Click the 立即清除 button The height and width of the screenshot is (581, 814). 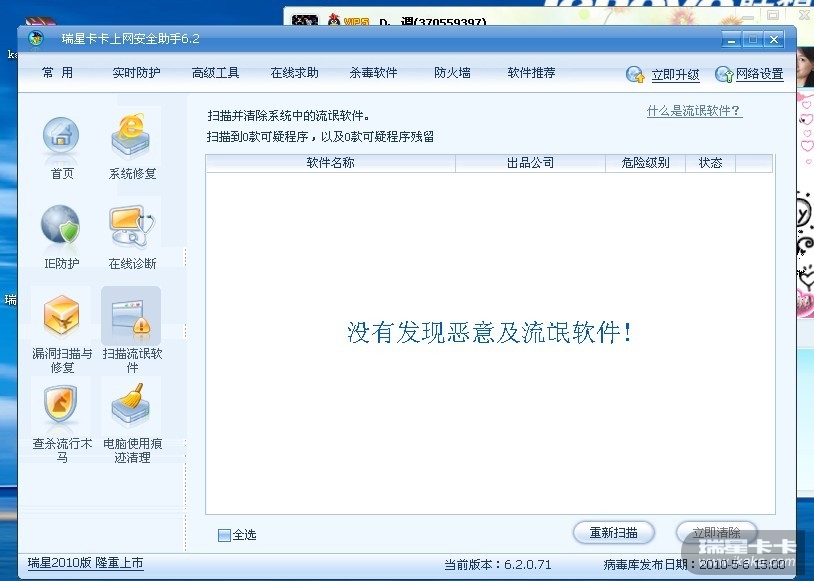tap(716, 533)
